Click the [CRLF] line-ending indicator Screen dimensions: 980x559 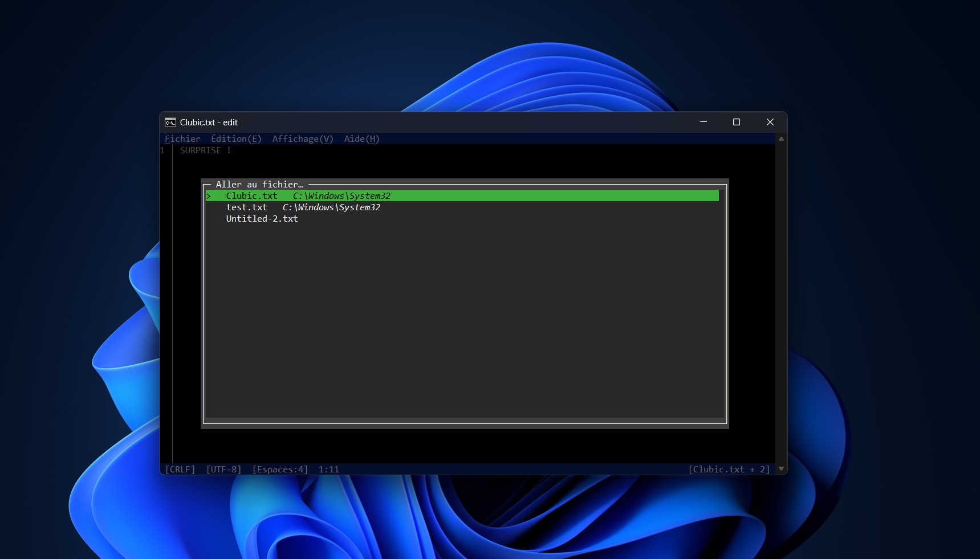click(180, 469)
